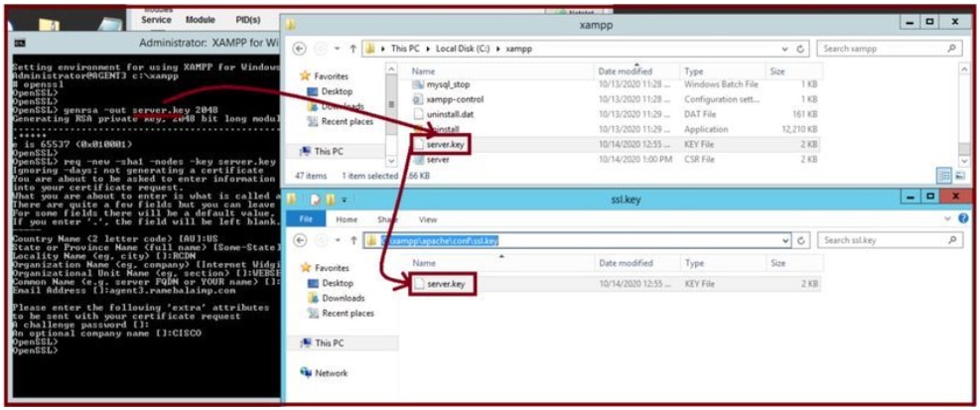Sort ssl.key list by Name column
This screenshot has width=980, height=410.
[423, 263]
